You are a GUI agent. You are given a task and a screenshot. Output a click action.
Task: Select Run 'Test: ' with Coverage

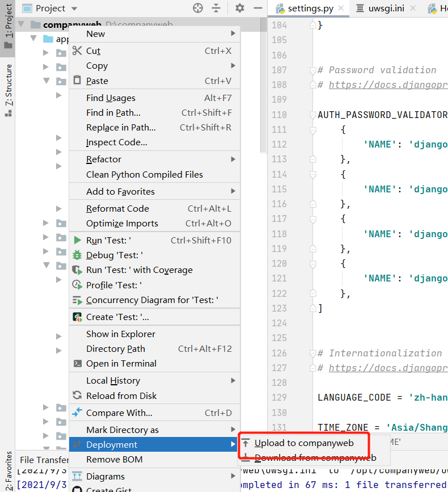[x=155, y=270]
